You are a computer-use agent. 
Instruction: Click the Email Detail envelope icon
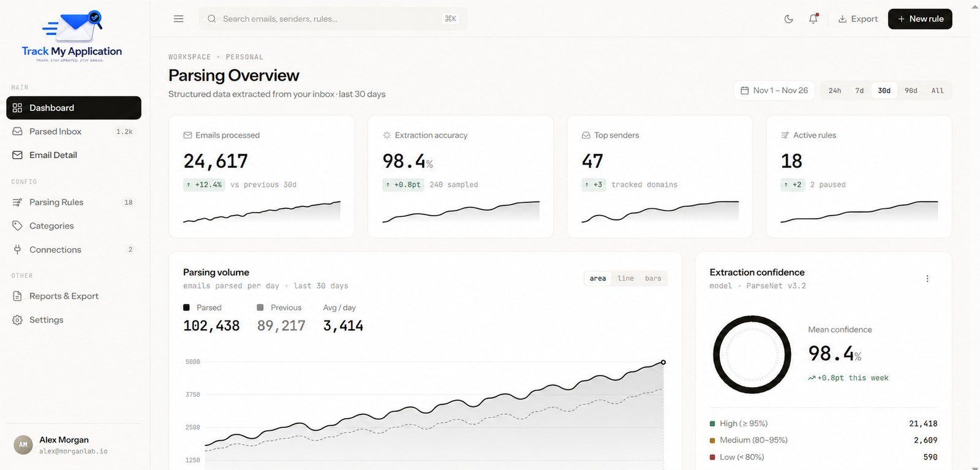pyautogui.click(x=17, y=155)
